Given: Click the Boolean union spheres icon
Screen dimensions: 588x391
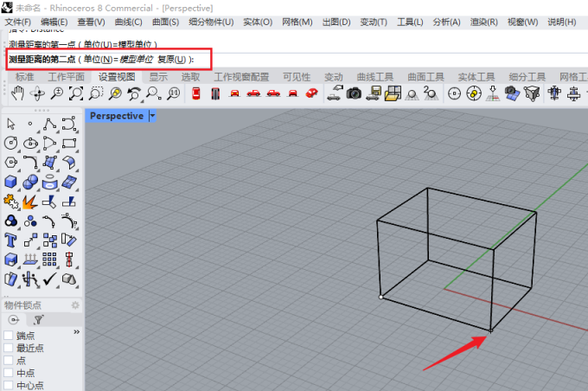Looking at the screenshot, I should coord(30,183).
